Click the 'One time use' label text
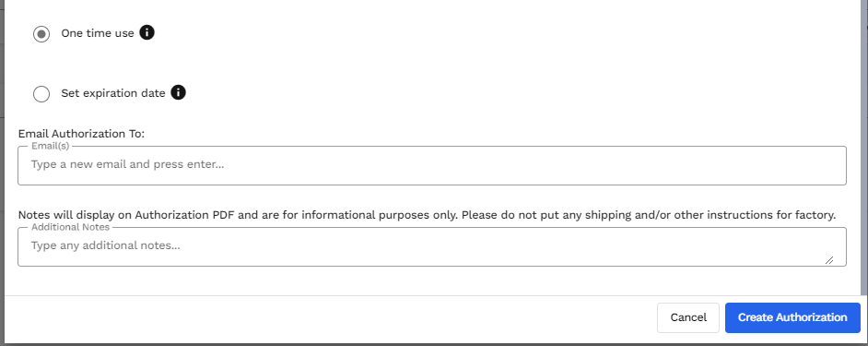The image size is (868, 346). (98, 33)
